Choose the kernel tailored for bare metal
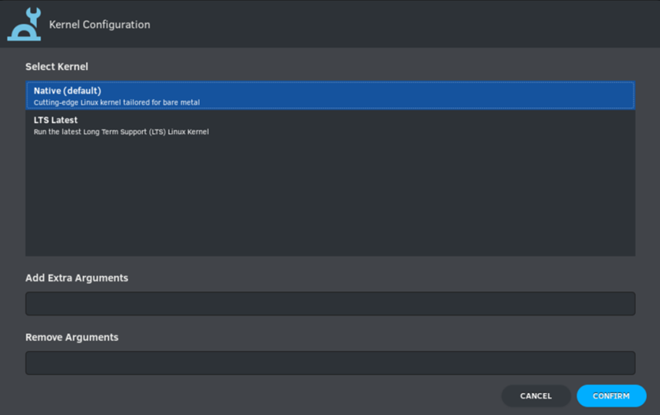 tap(330, 96)
